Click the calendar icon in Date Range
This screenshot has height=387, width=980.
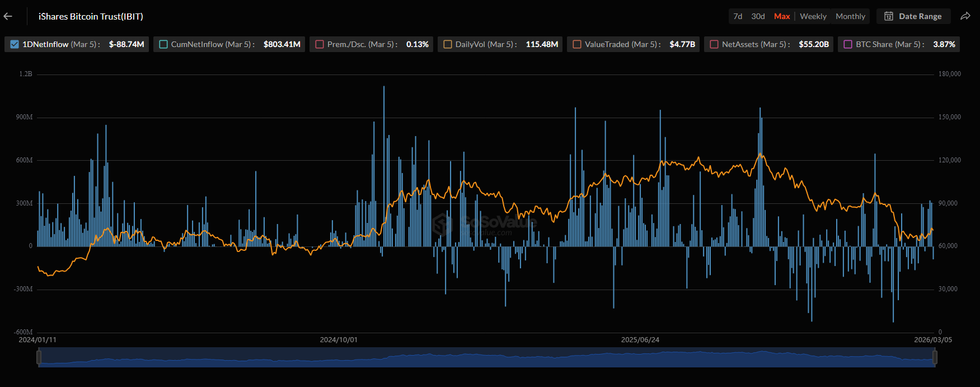click(889, 16)
